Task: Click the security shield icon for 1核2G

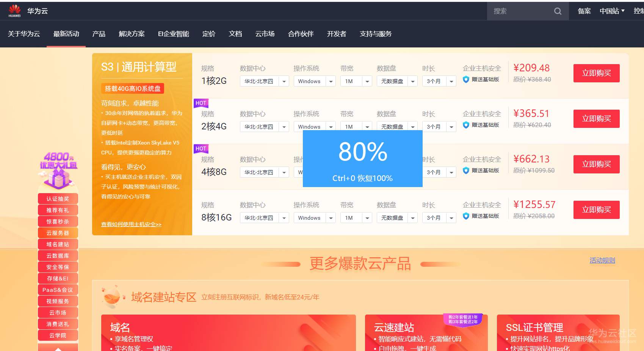Action: 466,79
